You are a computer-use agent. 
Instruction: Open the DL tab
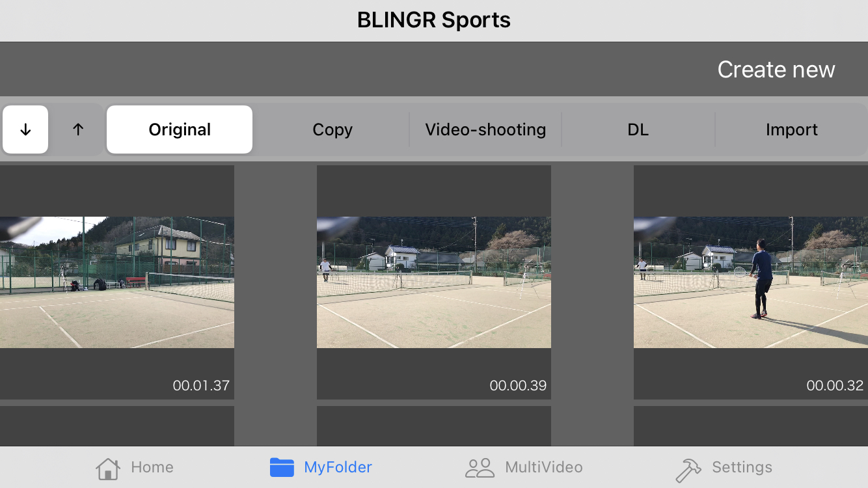pyautogui.click(x=638, y=129)
